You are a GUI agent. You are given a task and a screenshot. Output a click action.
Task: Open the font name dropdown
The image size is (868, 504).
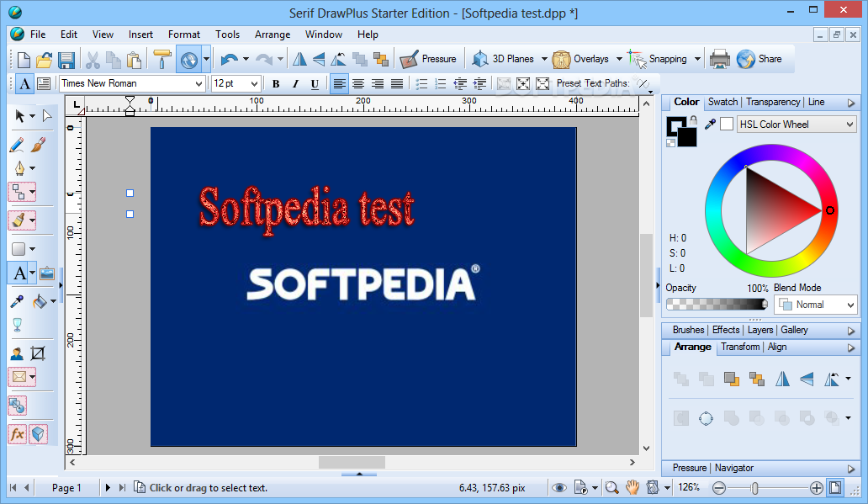(x=198, y=83)
